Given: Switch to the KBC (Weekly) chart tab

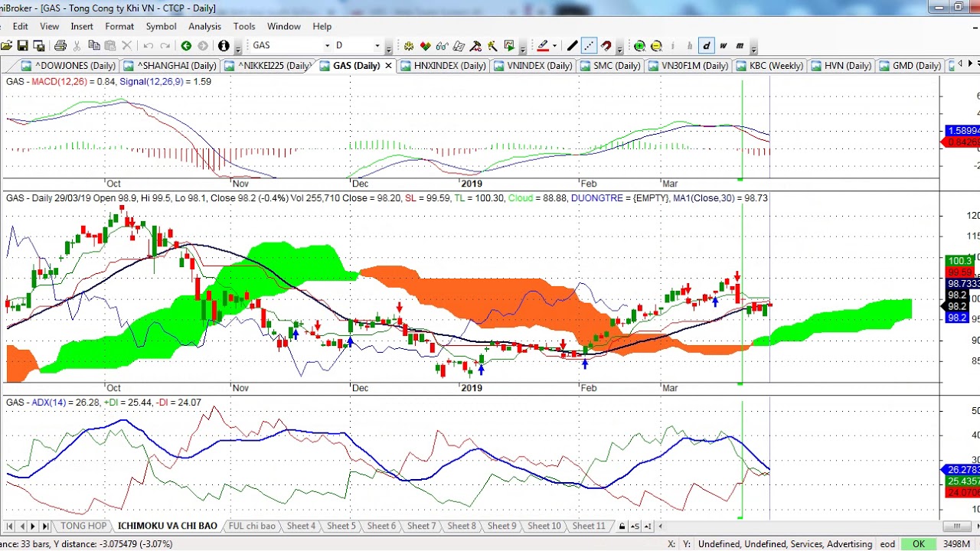Looking at the screenshot, I should [769, 66].
